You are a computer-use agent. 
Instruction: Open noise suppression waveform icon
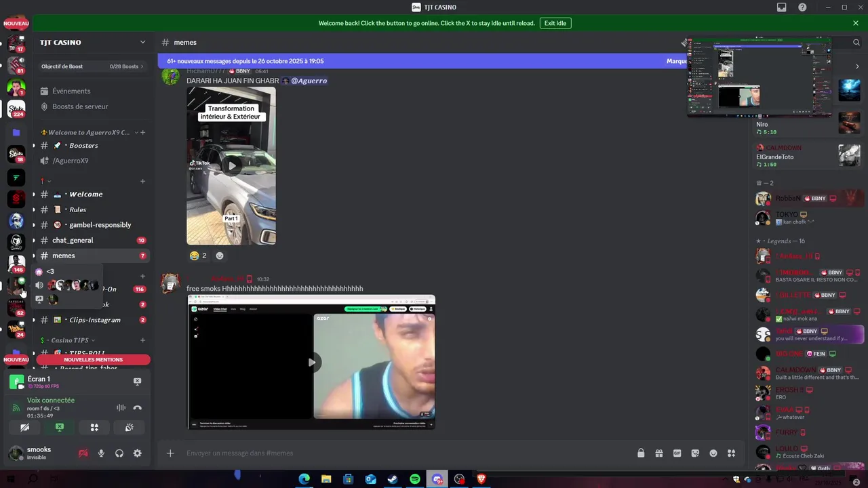tap(121, 407)
